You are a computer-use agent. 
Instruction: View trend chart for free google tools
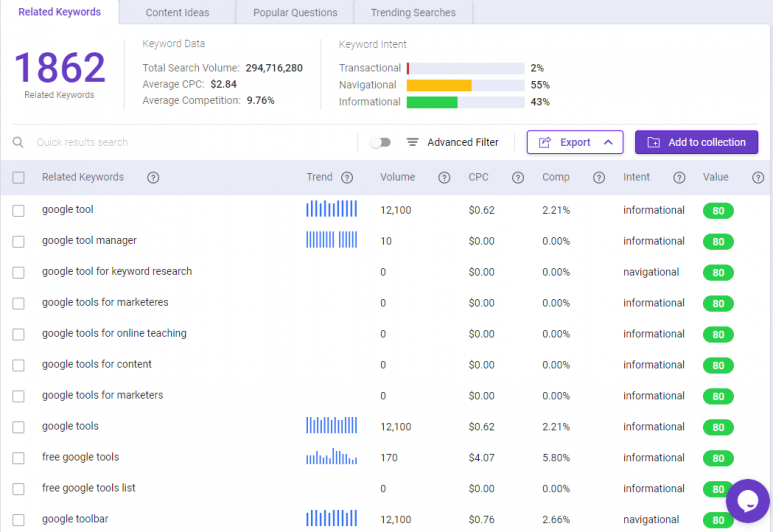(331, 456)
